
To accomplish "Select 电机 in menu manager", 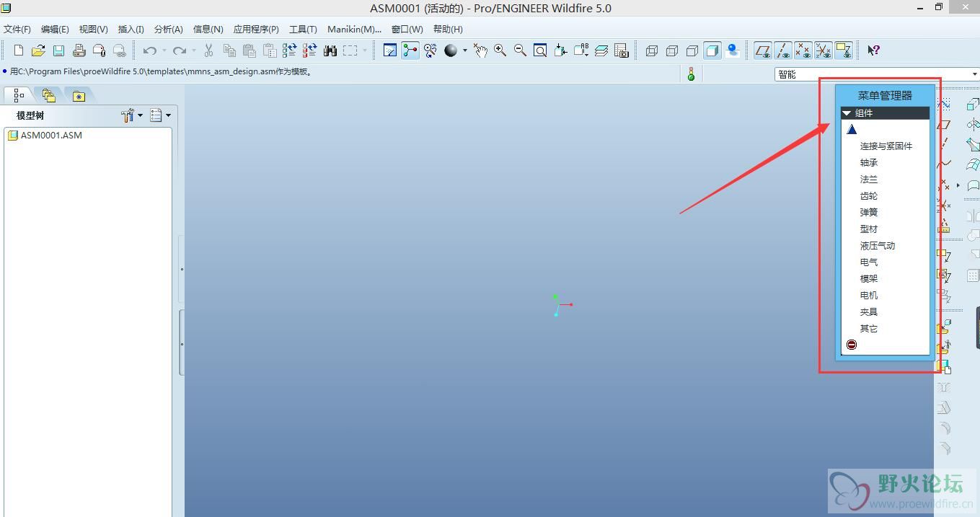I will [869, 296].
